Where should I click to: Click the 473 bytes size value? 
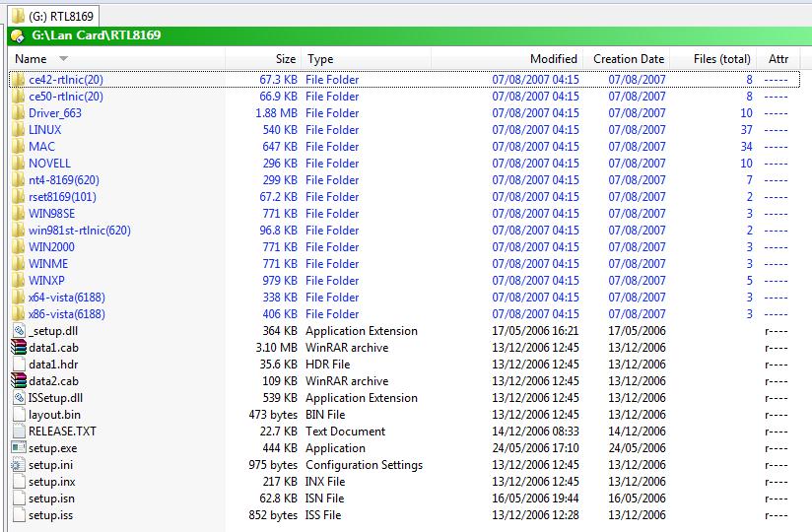(x=273, y=415)
